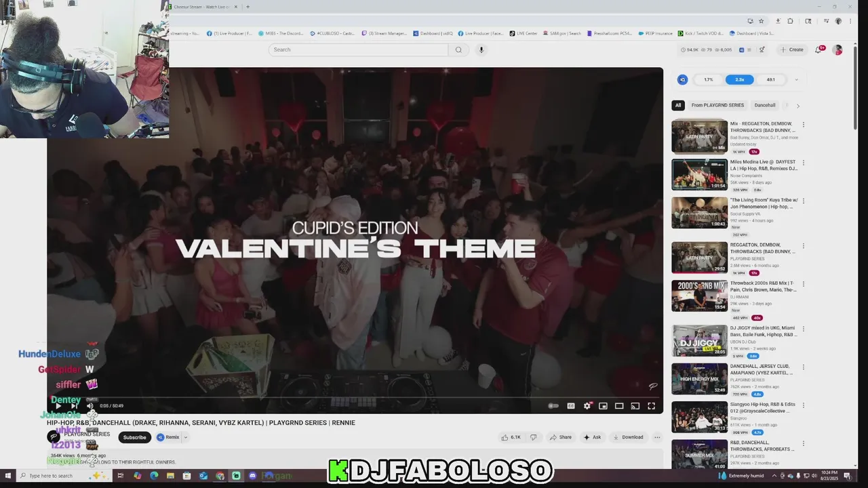This screenshot has height=488, width=868.
Task: Expand the Remix dropdown arrow
Action: tap(185, 437)
